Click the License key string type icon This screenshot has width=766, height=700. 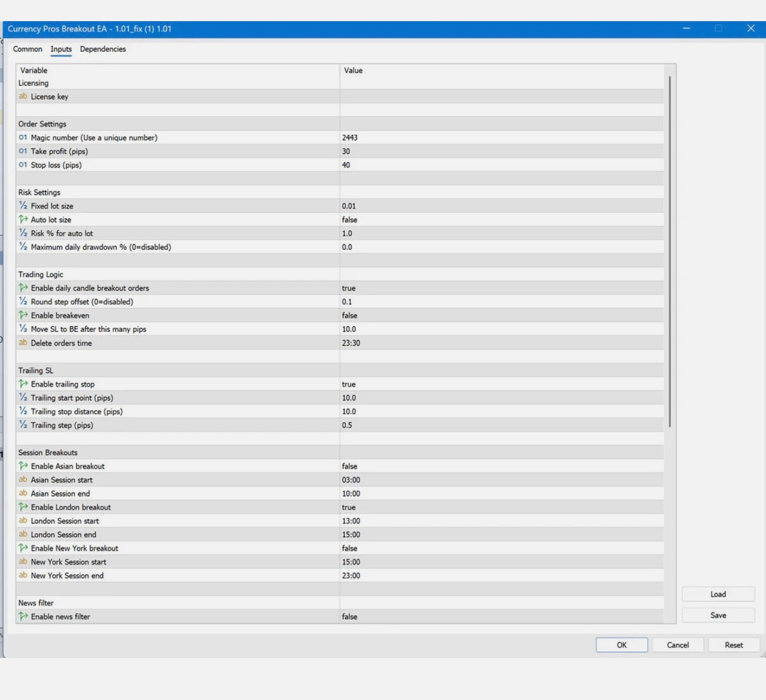(23, 96)
